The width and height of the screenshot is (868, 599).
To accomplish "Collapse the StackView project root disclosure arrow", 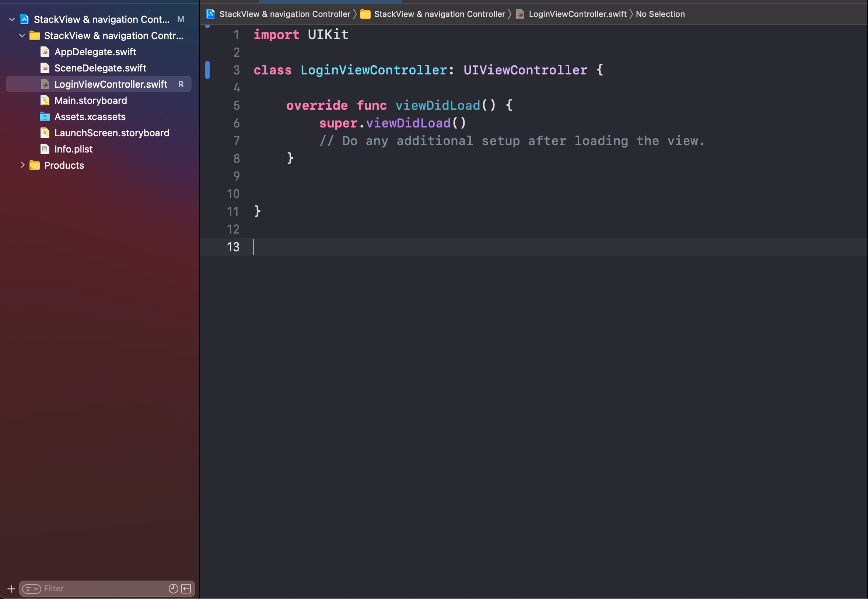I will coord(12,19).
